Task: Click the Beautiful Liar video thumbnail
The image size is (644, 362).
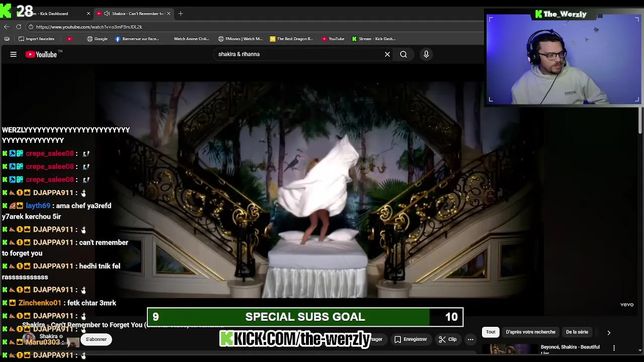Action: coord(510,349)
